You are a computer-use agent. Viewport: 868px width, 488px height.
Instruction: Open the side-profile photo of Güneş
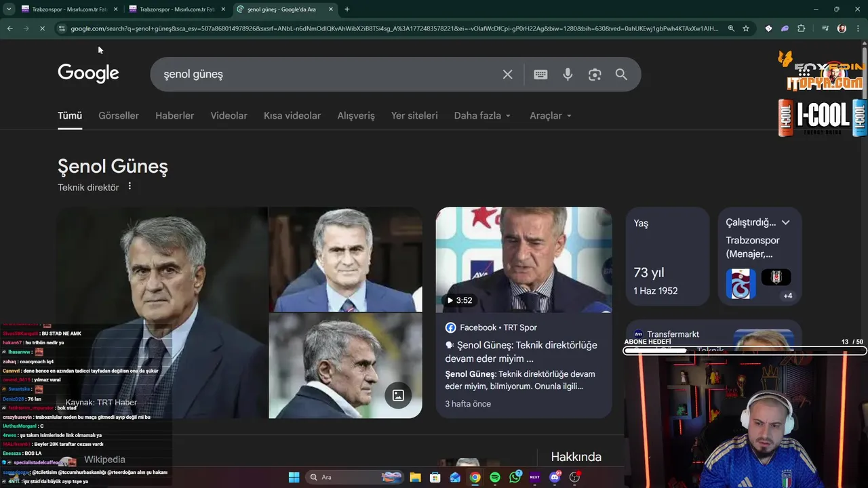coord(345,366)
